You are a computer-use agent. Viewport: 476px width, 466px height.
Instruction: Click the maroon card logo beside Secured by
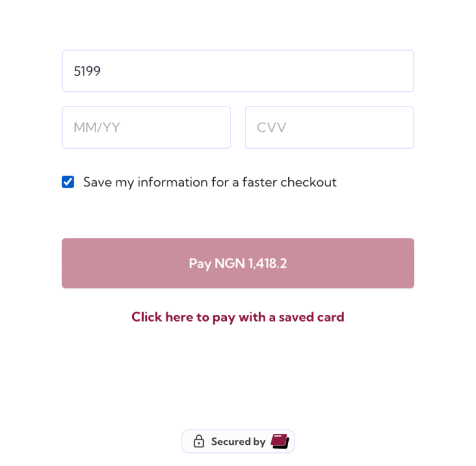click(280, 441)
